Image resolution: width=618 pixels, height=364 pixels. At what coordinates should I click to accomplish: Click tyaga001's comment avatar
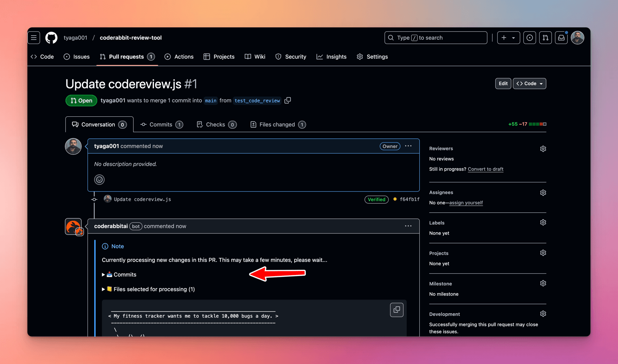pos(73,146)
